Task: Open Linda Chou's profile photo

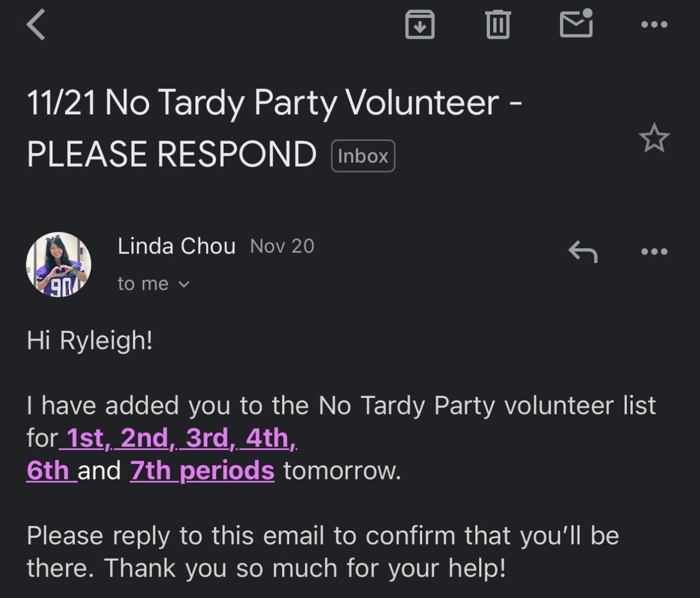Action: click(x=59, y=265)
